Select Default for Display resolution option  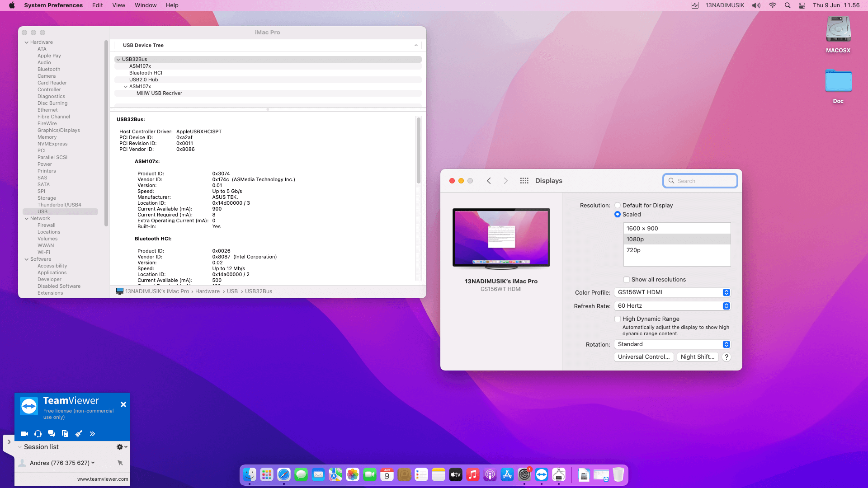[x=618, y=206]
